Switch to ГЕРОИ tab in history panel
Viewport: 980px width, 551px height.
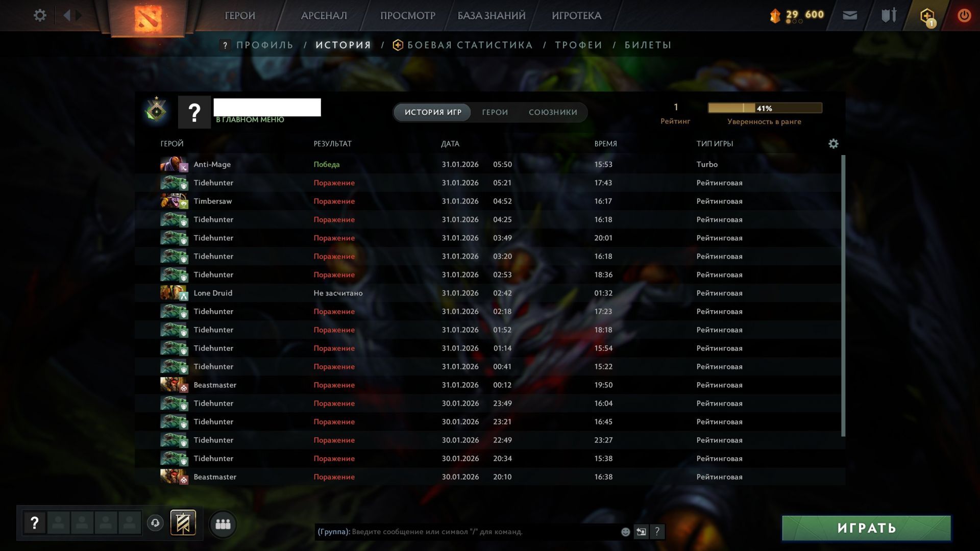[495, 112]
